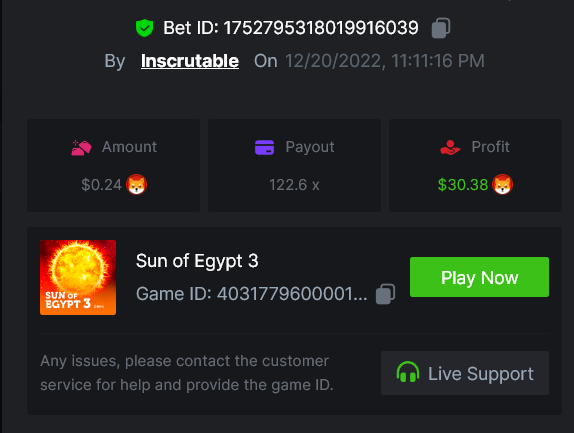Copy the Bet ID using copy icon
Image resolution: width=574 pixels, height=433 pixels.
[x=441, y=28]
